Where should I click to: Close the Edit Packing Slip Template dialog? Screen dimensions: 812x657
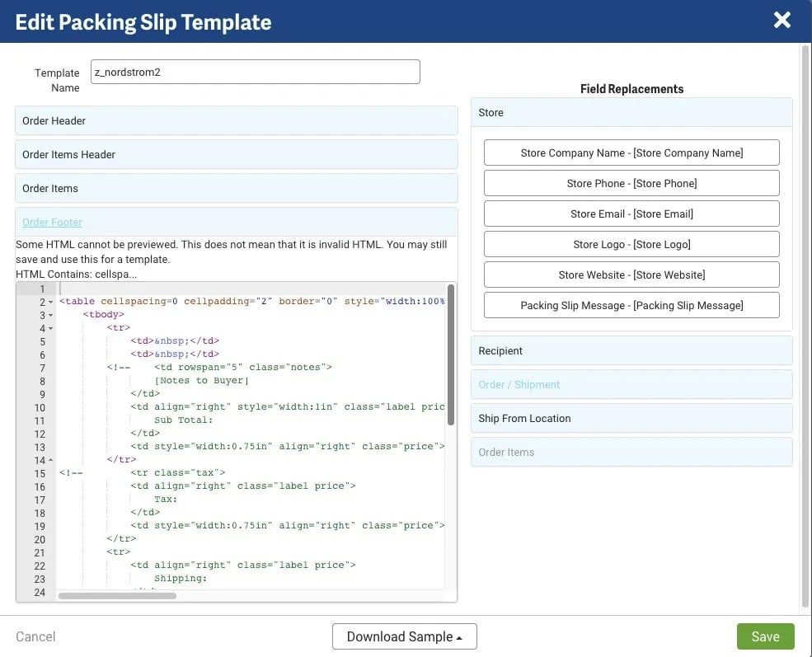click(x=781, y=20)
